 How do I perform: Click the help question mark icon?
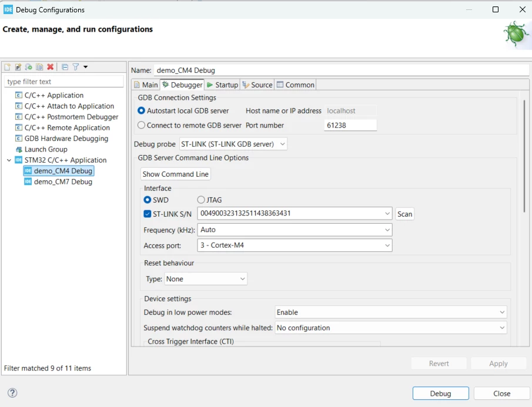click(x=12, y=393)
